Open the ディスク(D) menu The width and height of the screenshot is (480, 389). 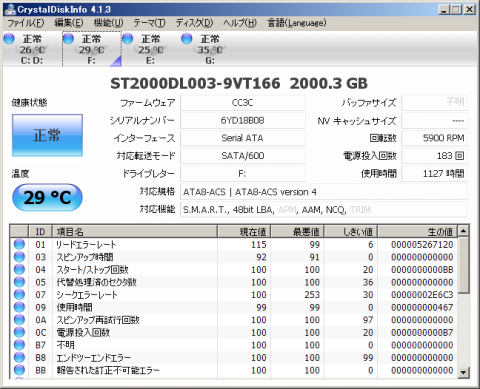tap(194, 23)
